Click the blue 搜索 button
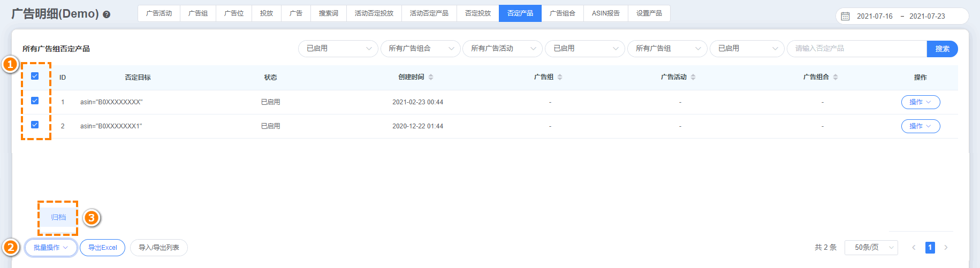 [x=942, y=49]
